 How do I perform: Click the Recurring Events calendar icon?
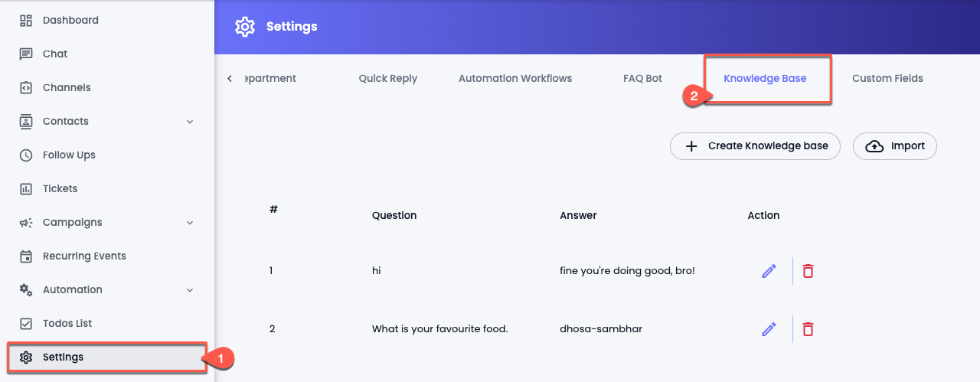point(26,256)
